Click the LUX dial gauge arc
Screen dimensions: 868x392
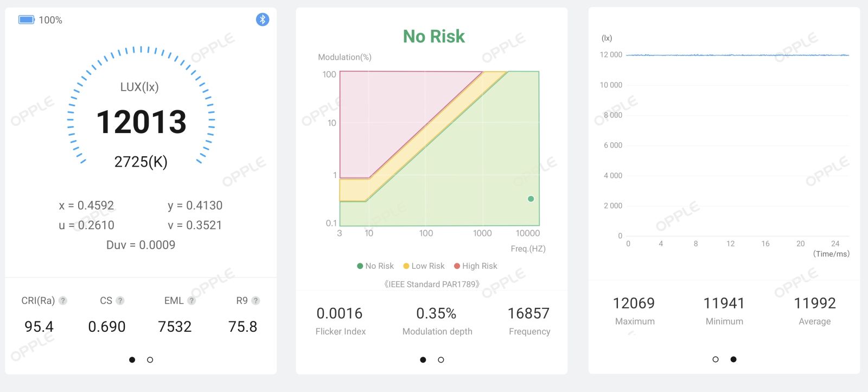point(141,103)
